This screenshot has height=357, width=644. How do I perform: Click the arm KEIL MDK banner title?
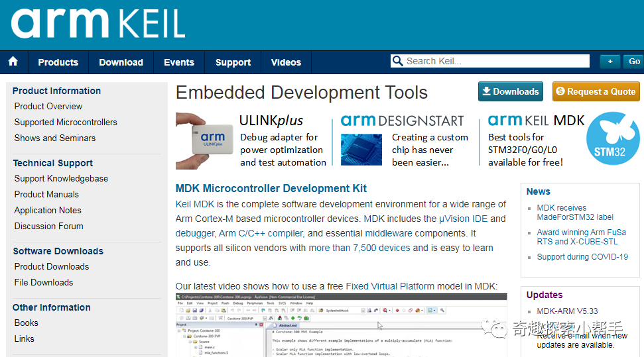[x=536, y=121]
